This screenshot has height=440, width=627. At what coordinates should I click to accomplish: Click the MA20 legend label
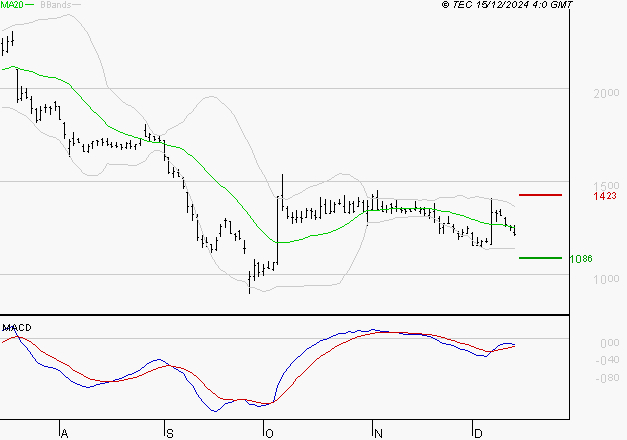tap(12, 5)
